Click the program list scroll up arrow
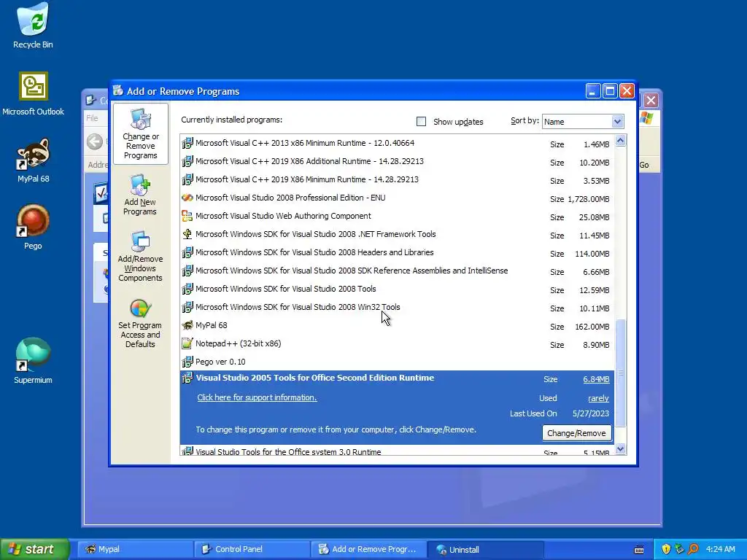 click(620, 141)
